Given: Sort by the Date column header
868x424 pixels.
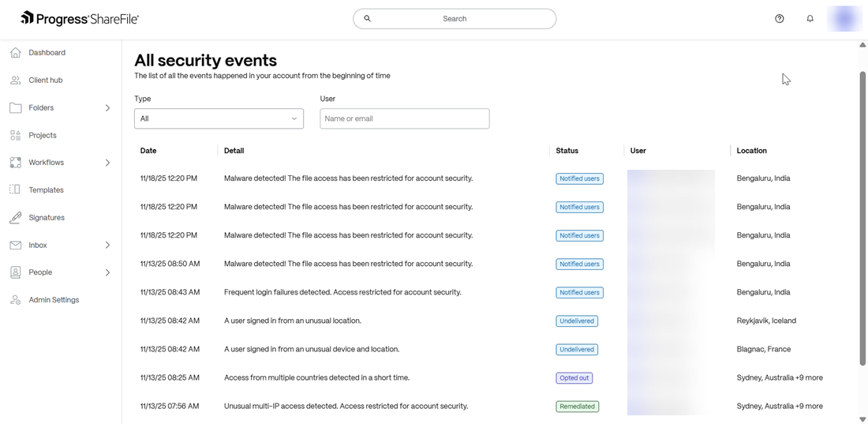Looking at the screenshot, I should (148, 151).
